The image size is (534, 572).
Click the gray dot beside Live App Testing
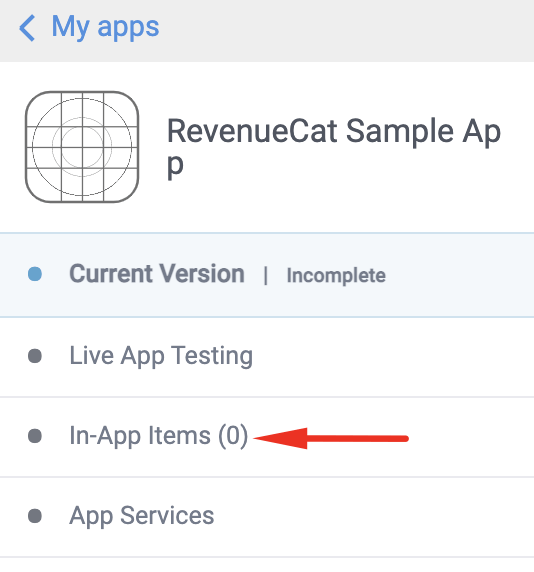coord(35,356)
